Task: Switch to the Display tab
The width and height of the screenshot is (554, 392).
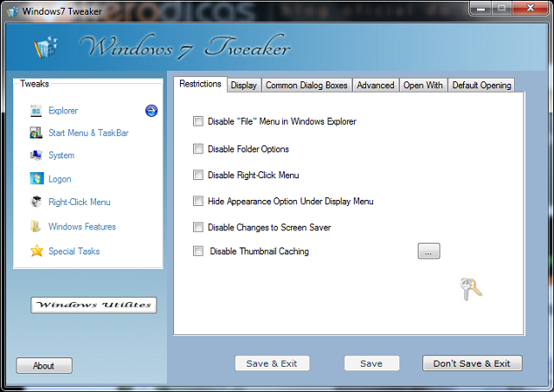Action: pos(244,85)
